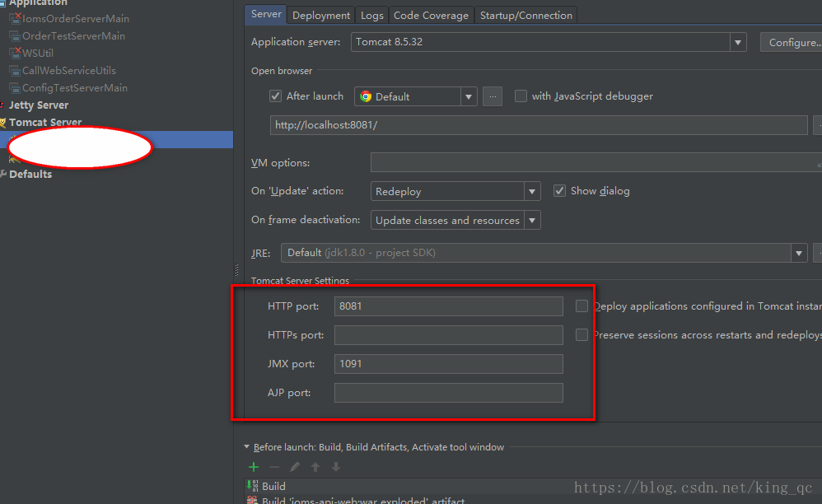Select the Application tree node

coord(38,2)
